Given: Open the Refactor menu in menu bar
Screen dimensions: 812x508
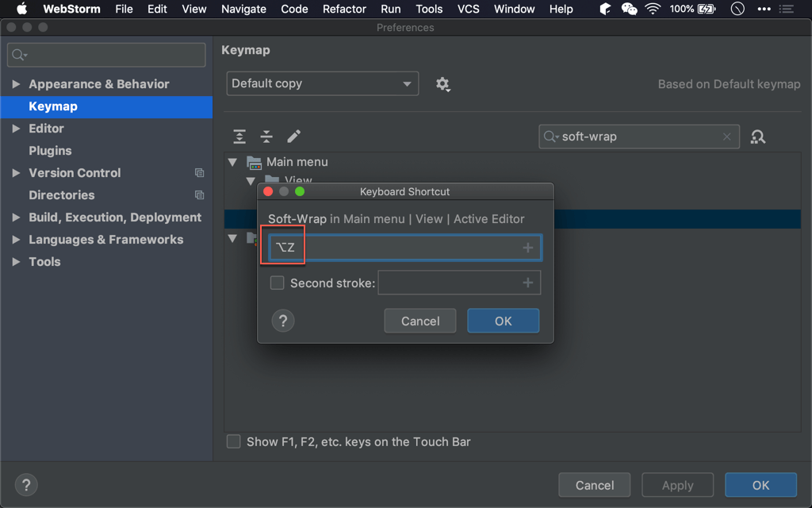Looking at the screenshot, I should point(344,9).
